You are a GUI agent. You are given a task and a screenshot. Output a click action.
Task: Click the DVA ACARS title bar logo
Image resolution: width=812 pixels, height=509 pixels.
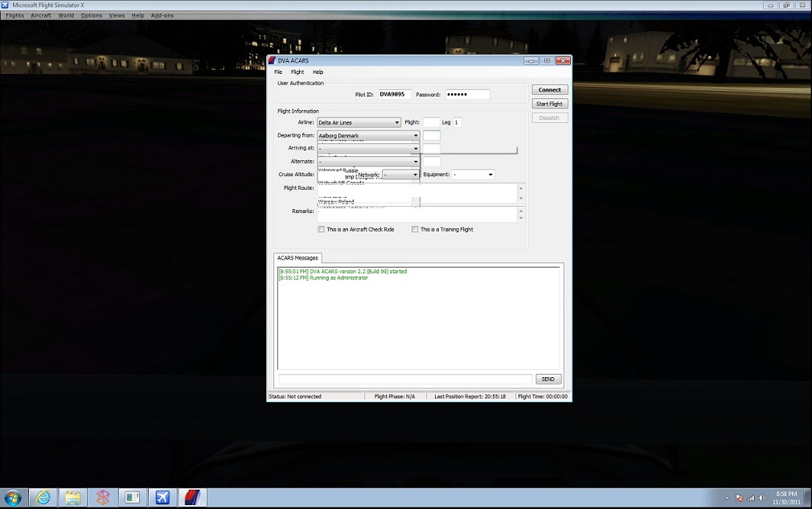click(x=272, y=60)
